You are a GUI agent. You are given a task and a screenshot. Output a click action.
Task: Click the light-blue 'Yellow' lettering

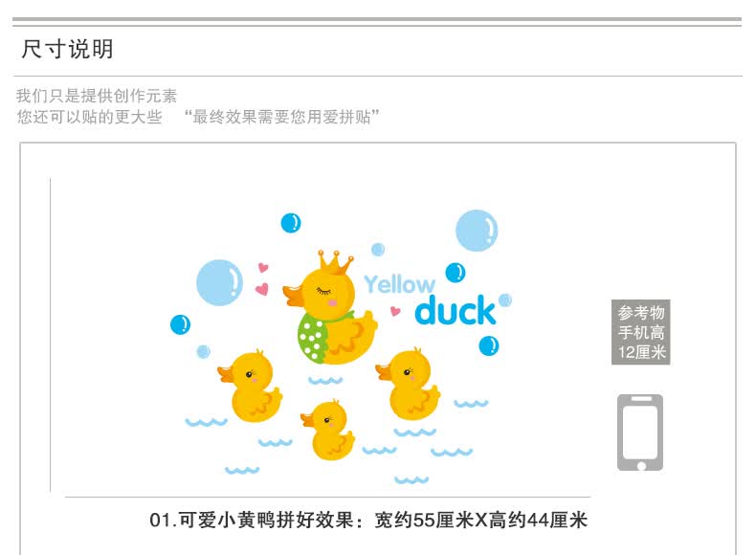click(x=399, y=284)
